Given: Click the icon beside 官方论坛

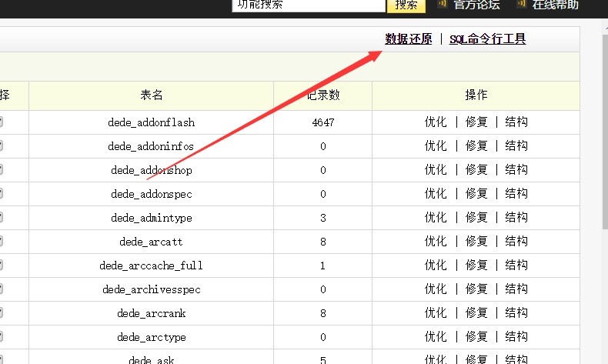Looking at the screenshot, I should point(443,4).
